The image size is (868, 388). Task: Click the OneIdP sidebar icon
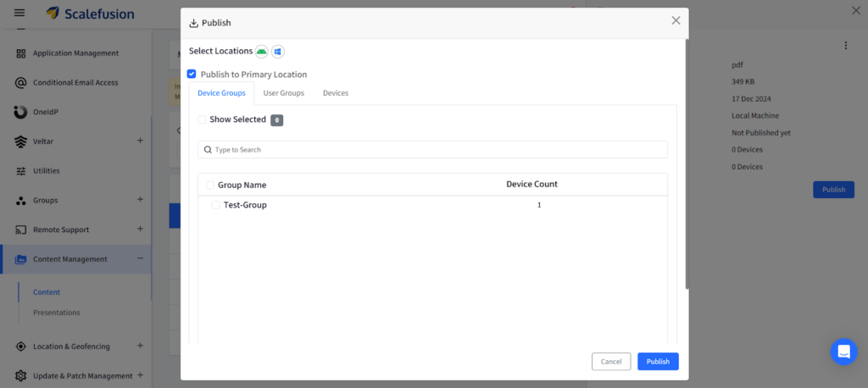coord(20,112)
